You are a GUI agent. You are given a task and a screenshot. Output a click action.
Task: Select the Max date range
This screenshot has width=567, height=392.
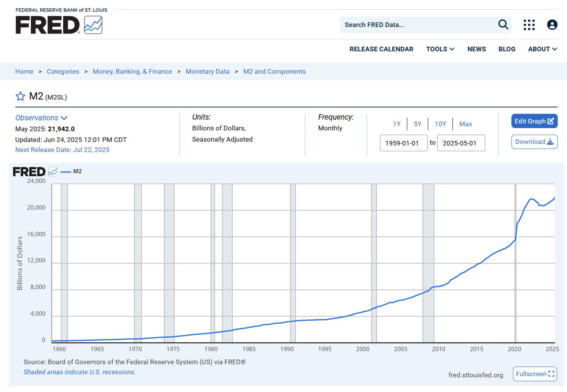tap(466, 124)
